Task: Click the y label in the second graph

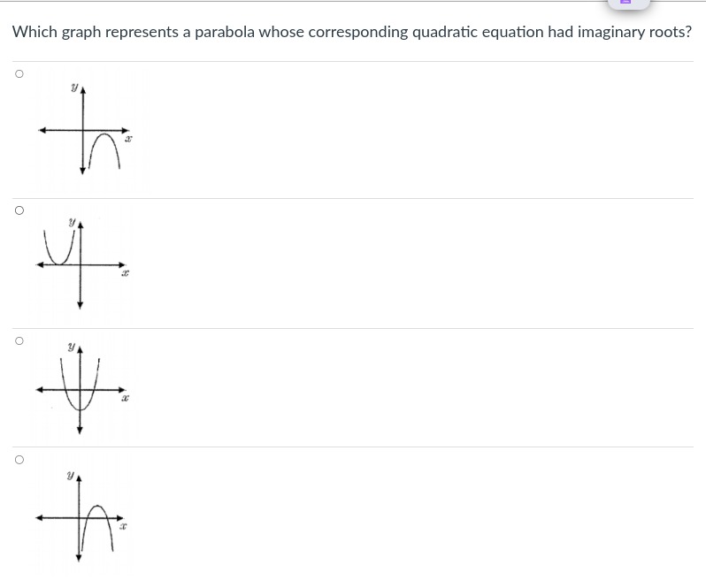Action: (x=72, y=222)
